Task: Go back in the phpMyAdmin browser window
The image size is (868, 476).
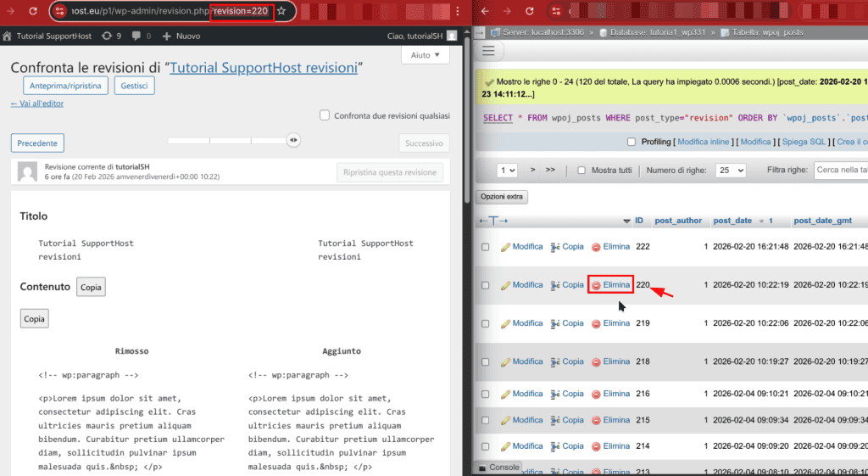Action: (485, 11)
